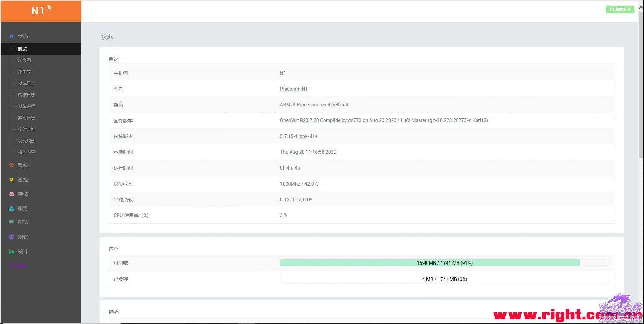Screen dimensions: 644x324
Task: Open the 释放内存 submenu item
Action: tap(26, 152)
